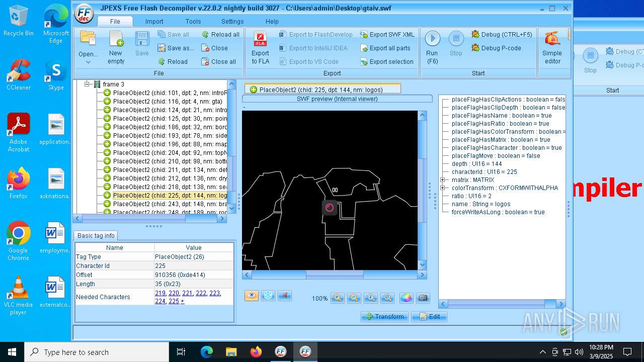Open File Explorer from the taskbar
The image size is (644, 362).
pos(231,352)
